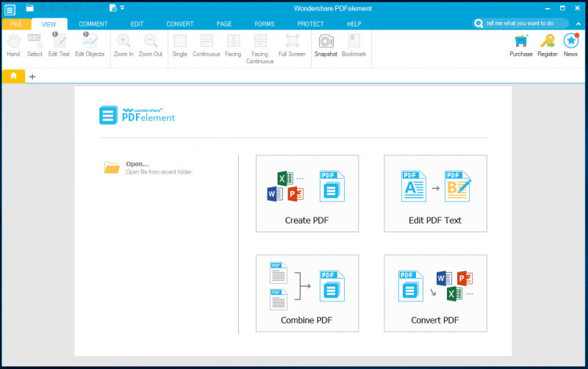Click 'Open file from recent folder.' text
This screenshot has height=369, width=588.
click(159, 172)
